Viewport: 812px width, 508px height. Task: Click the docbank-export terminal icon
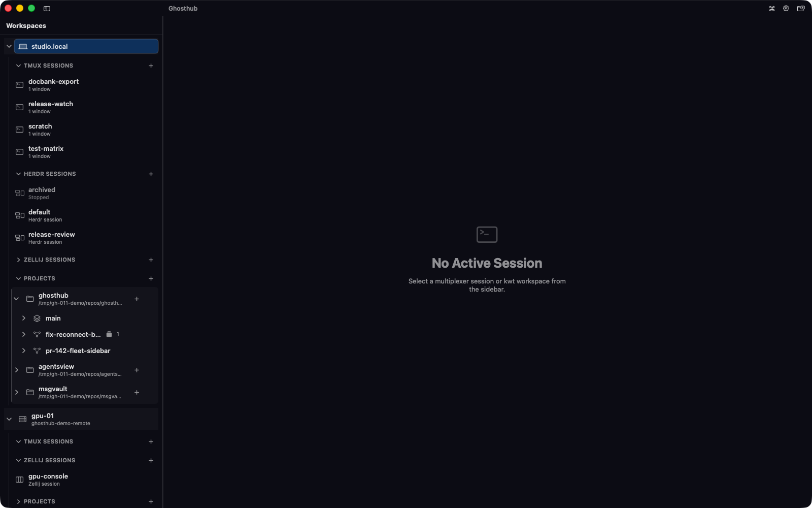(x=20, y=85)
